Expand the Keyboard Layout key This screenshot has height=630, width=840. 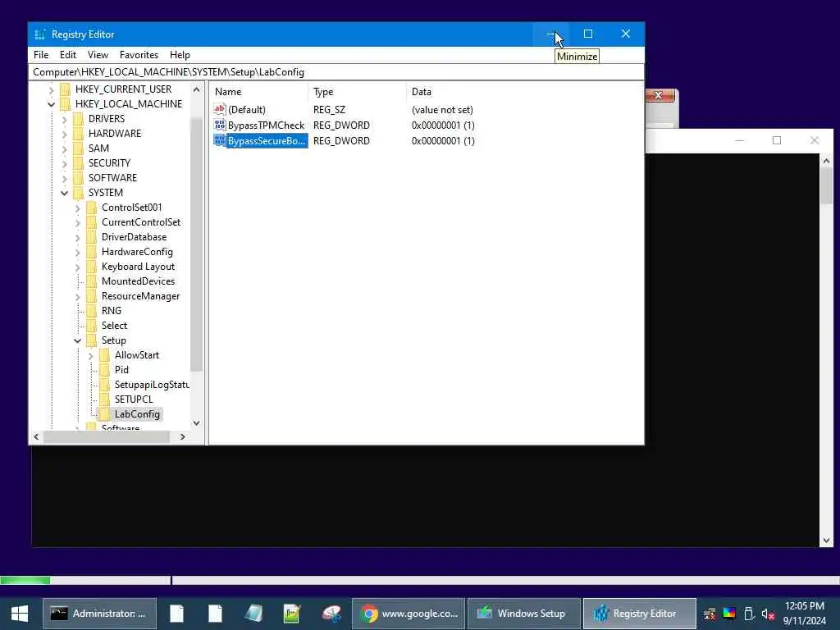coord(78,267)
